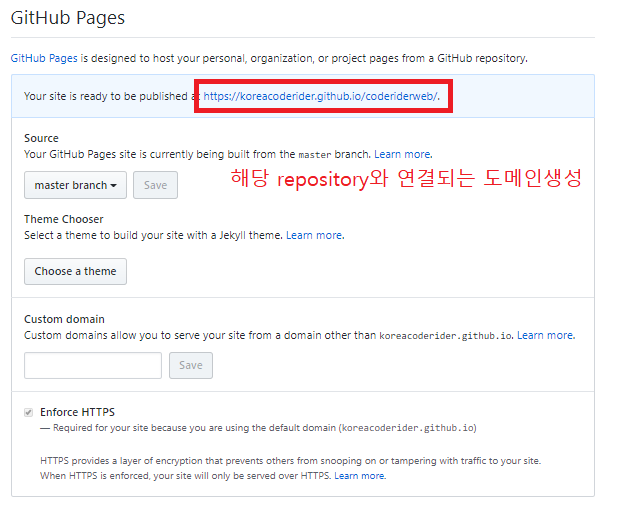Click the Source section heading
Image resolution: width=617 pixels, height=508 pixels.
(41, 138)
